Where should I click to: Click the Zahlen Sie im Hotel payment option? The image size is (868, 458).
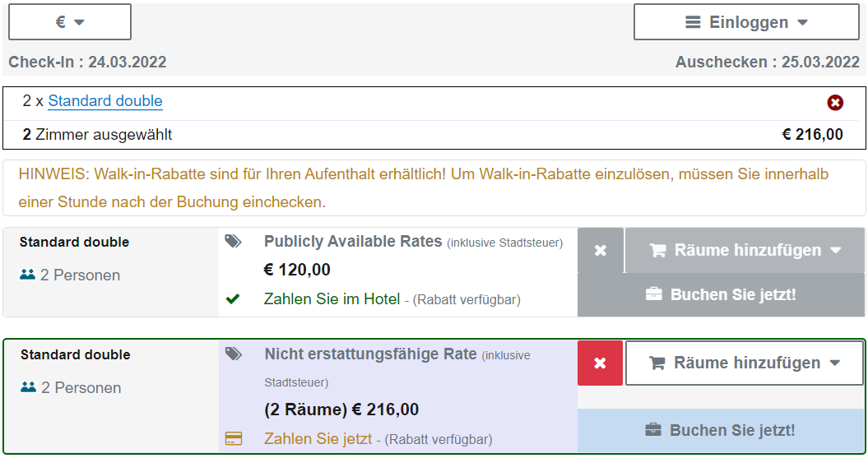[332, 299]
